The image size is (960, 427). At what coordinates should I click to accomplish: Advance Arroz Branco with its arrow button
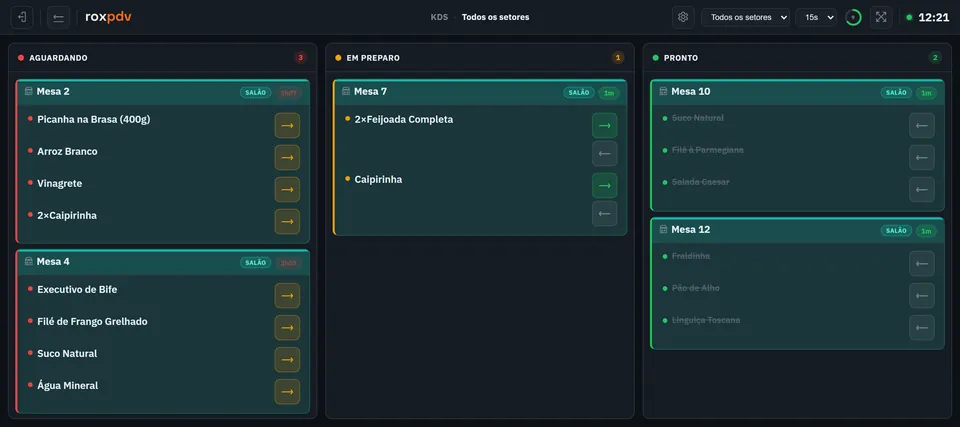tap(287, 157)
